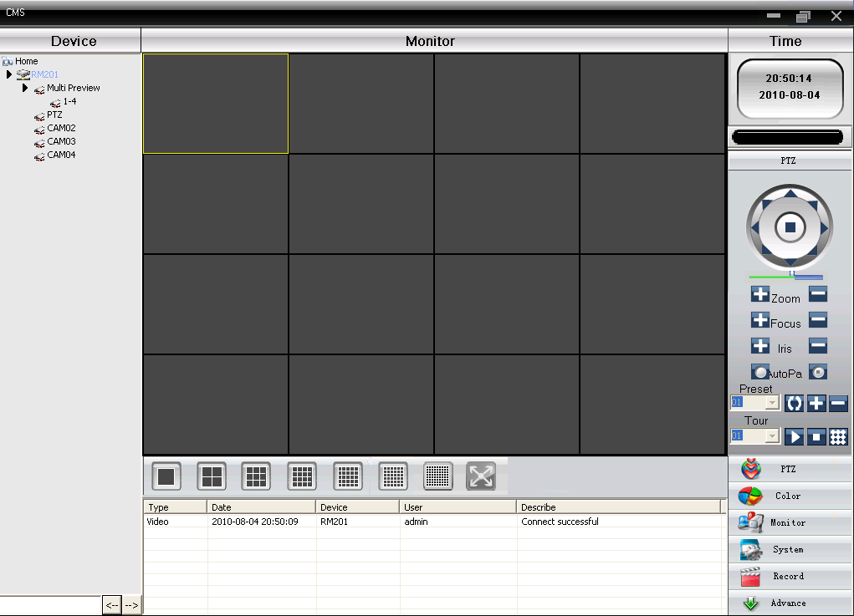854x616 pixels.
Task: Pan PTZ camera right
Action: pos(824,227)
